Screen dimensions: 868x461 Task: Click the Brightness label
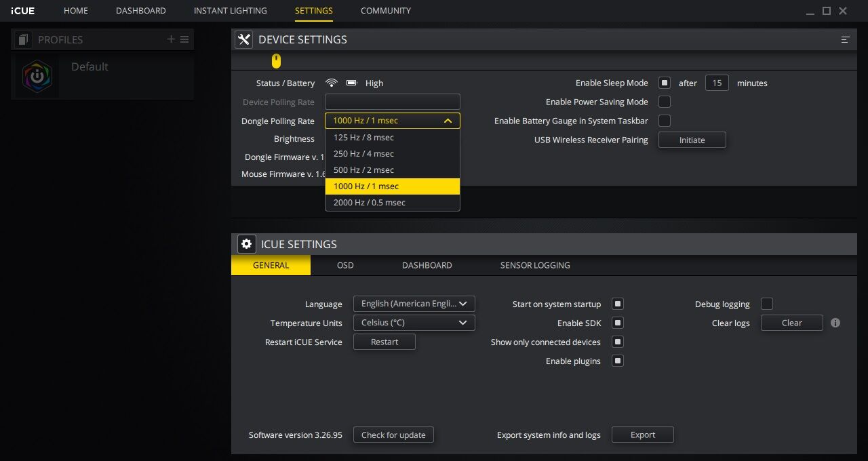294,138
